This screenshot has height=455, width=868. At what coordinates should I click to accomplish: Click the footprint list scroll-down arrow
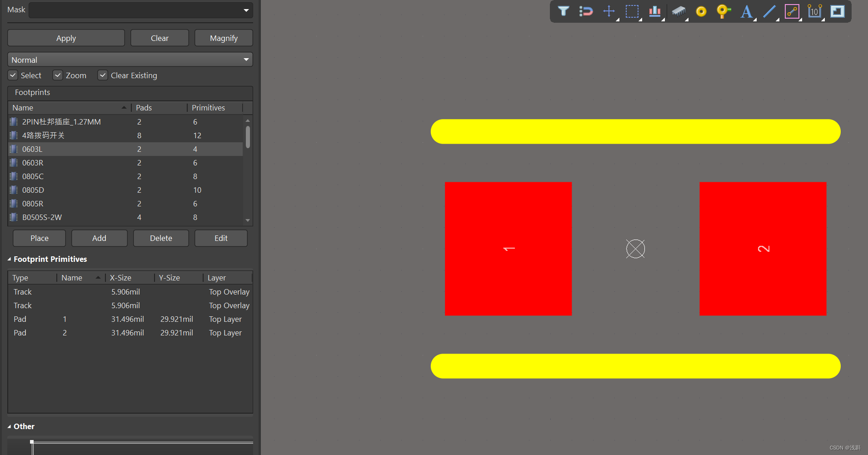248,220
